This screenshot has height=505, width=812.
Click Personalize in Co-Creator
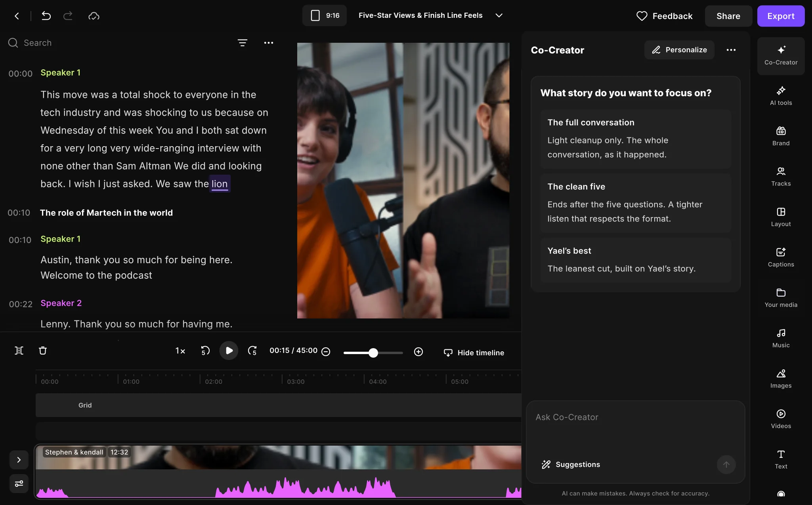coord(679,50)
